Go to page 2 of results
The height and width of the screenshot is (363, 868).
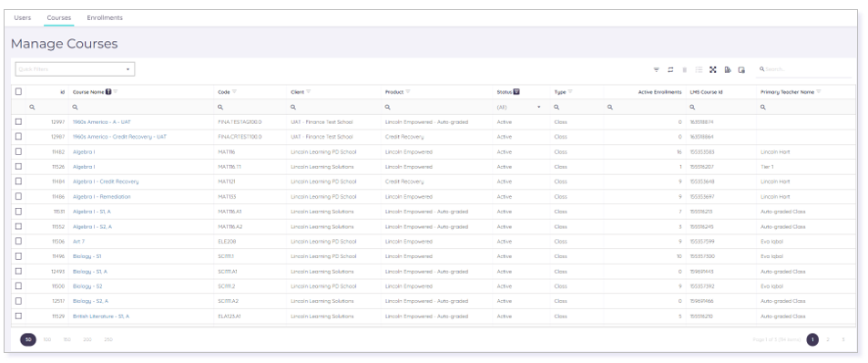coord(828,339)
